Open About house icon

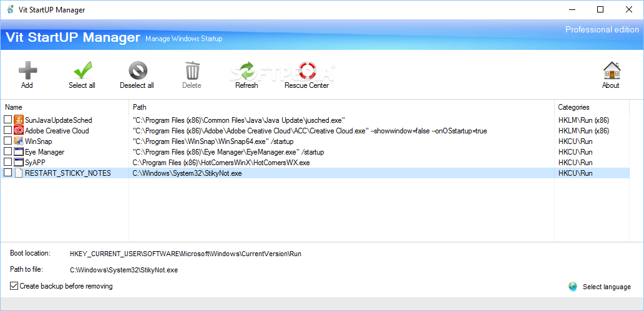[612, 70]
